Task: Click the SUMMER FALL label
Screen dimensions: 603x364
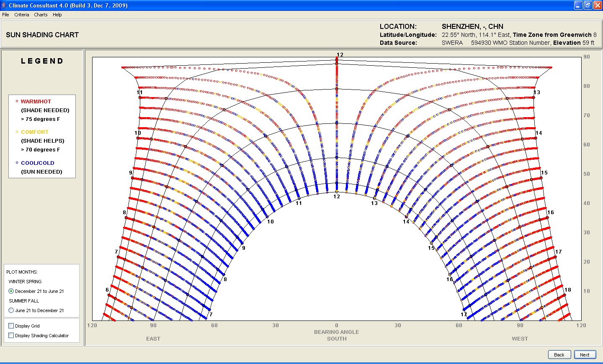Action: click(24, 301)
